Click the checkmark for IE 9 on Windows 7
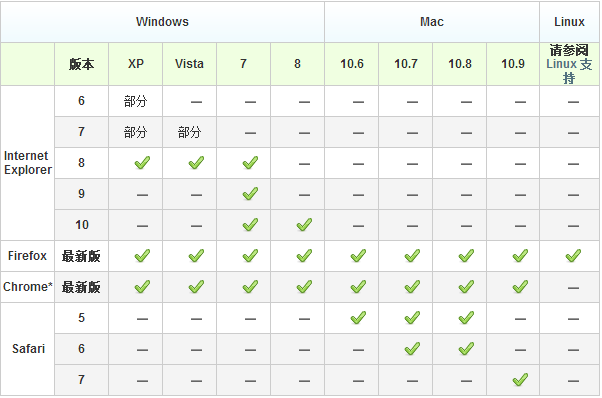Image resolution: width=602 pixels, height=398 pixels. [250, 194]
